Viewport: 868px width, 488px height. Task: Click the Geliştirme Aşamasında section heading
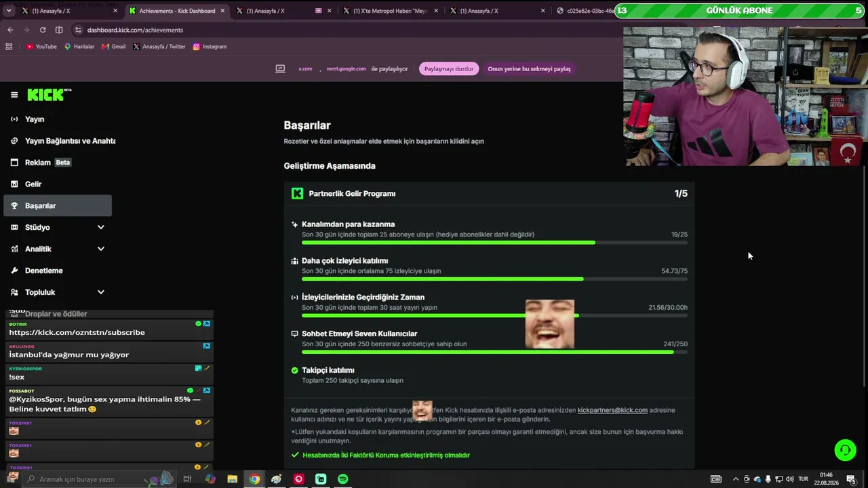click(330, 166)
